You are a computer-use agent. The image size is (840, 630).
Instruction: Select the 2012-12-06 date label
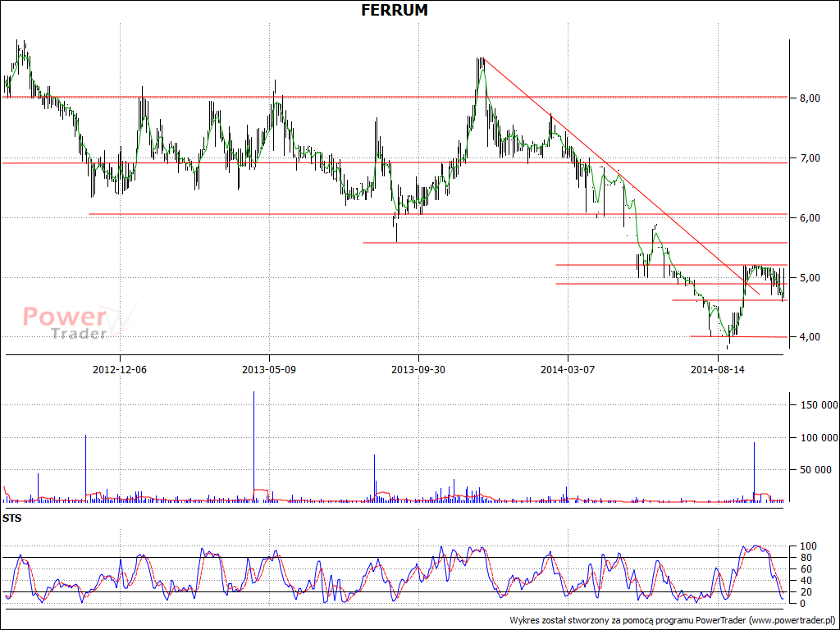coord(120,370)
